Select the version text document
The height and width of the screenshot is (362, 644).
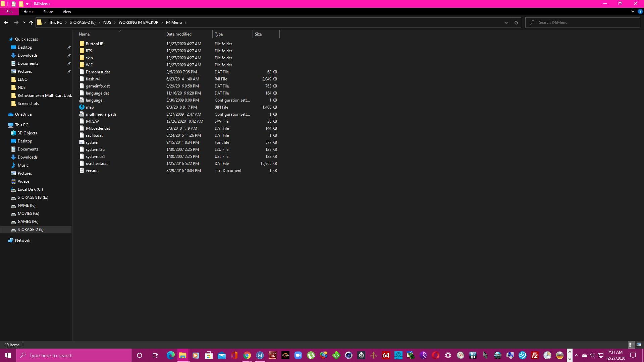pos(92,171)
